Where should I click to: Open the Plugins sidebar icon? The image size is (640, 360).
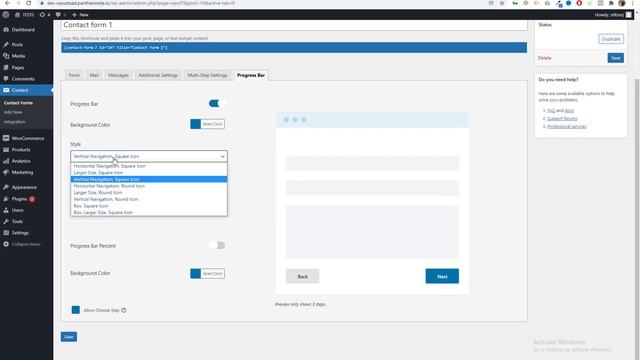[6, 199]
